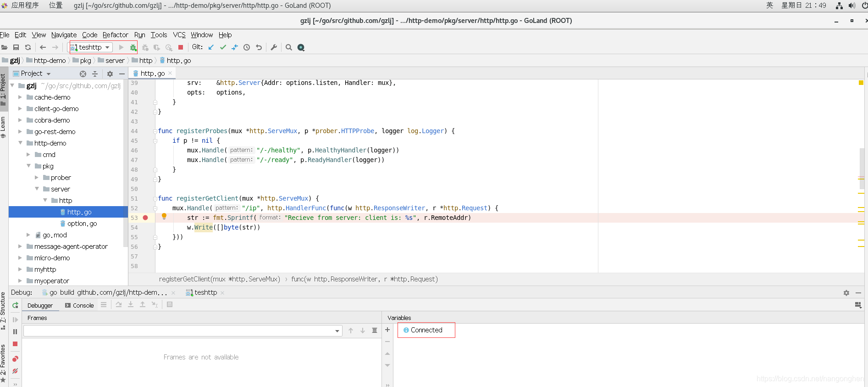Collapse the registerProbes function fold marker

[155, 131]
